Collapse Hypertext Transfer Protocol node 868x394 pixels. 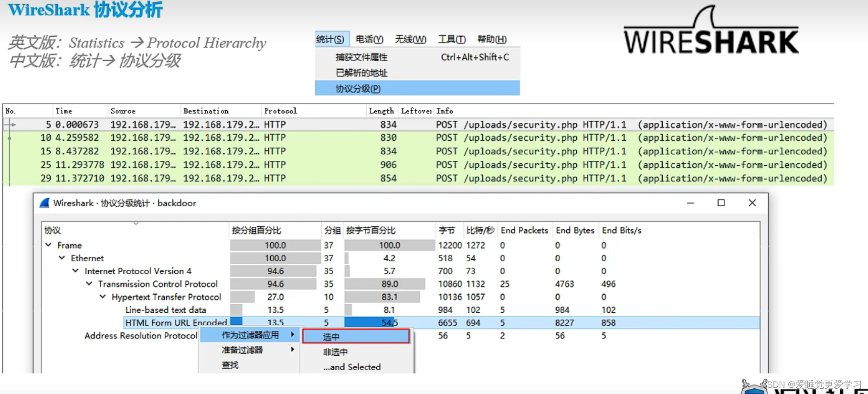[x=103, y=296]
